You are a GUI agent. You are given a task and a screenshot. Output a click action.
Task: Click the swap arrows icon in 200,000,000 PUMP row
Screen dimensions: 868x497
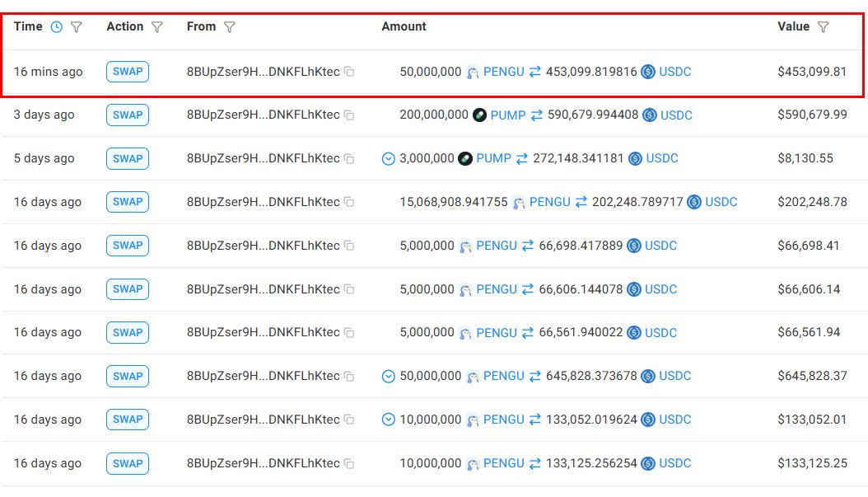point(536,115)
